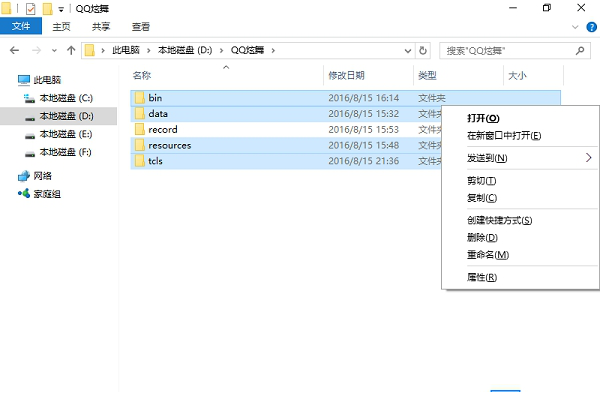The height and width of the screenshot is (407, 600).
Task: Choose 删除(D) from the context menu
Action: (482, 238)
